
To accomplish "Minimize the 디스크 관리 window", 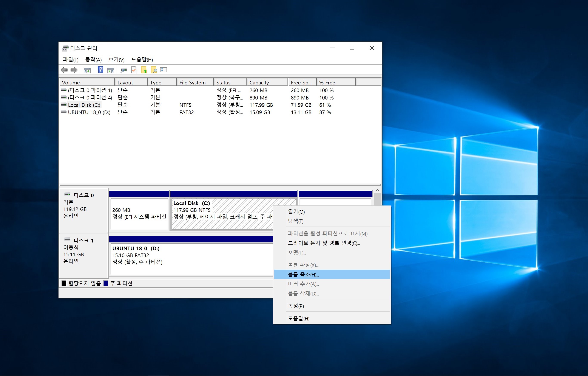I will [332, 48].
